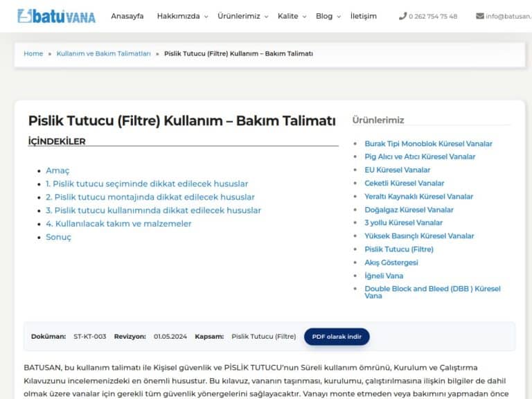Open the Kalite menu
532x399 pixels.
point(287,16)
